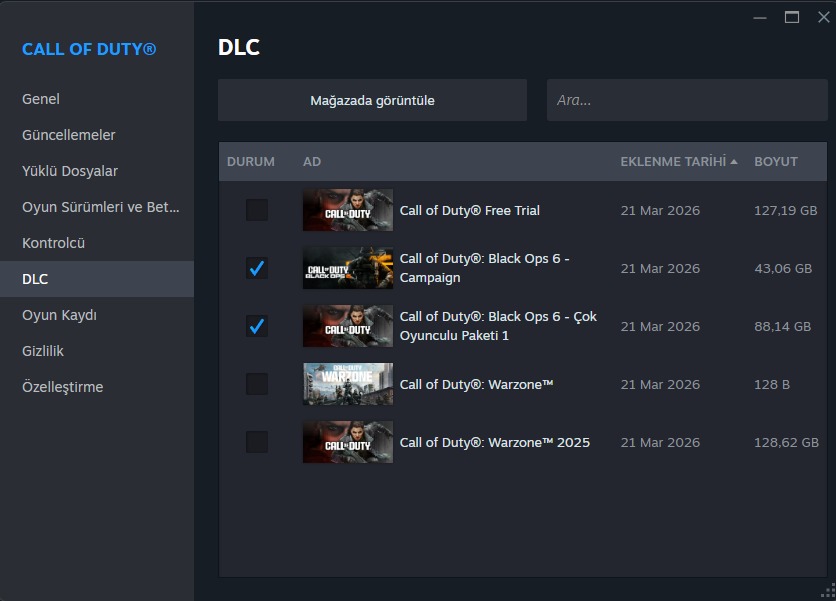Enable the Warzone™ 2025 DLC checkbox
Screen dimensions: 836x601
(257, 442)
